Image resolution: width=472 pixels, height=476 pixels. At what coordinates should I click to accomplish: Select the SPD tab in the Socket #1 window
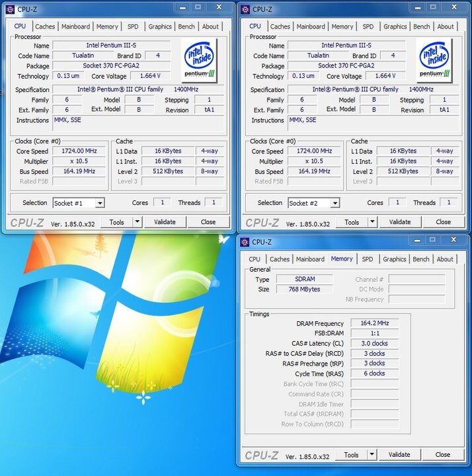point(133,26)
